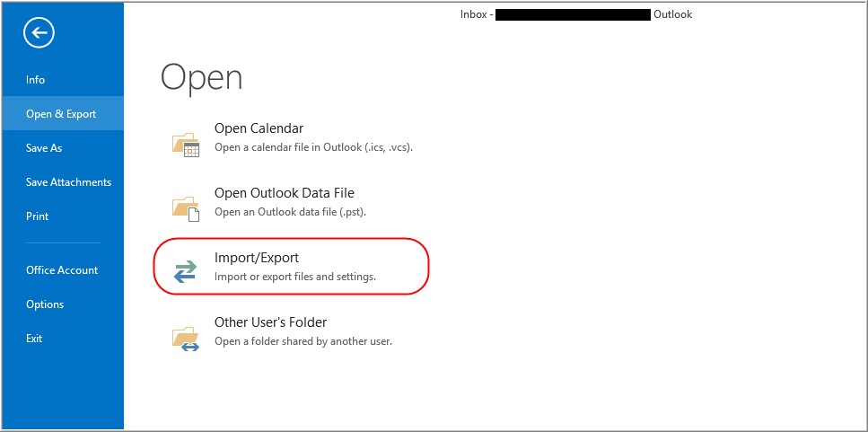Click the shared folder icon for Other User's Folder
The image size is (868, 432).
coord(186,337)
